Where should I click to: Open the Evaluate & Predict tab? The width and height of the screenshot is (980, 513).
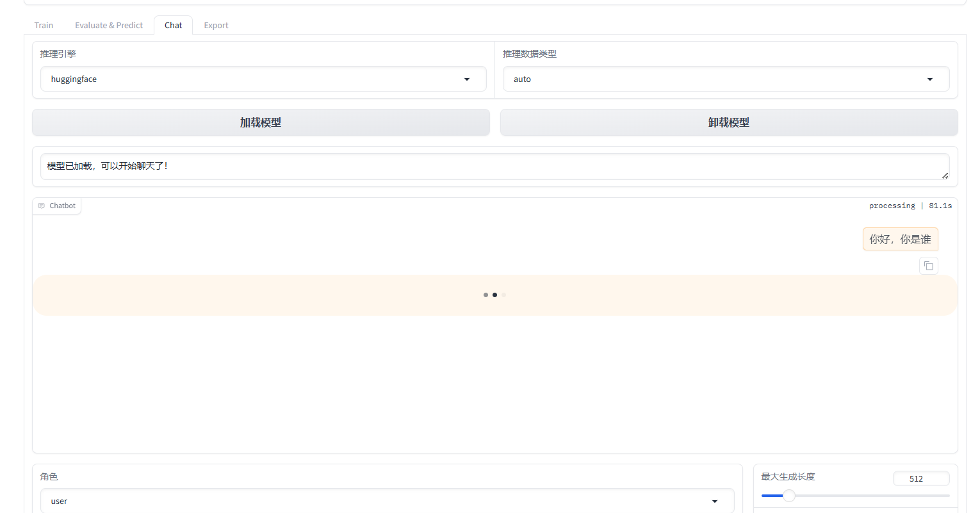coord(109,26)
